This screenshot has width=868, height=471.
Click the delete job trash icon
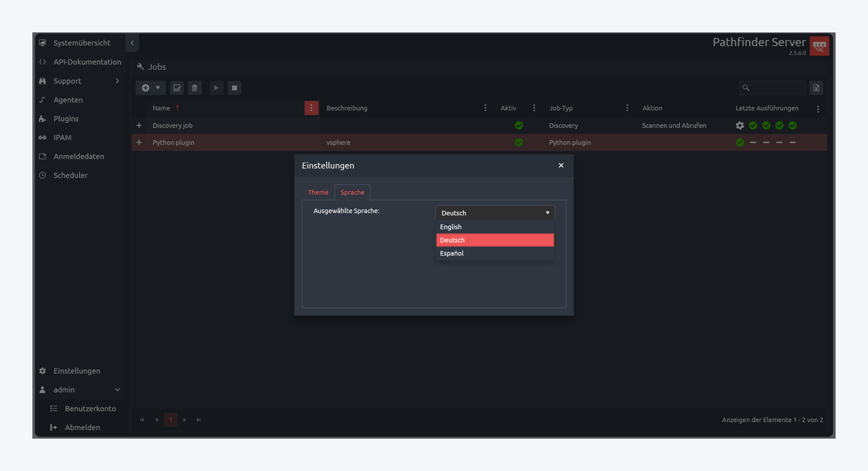coord(195,88)
